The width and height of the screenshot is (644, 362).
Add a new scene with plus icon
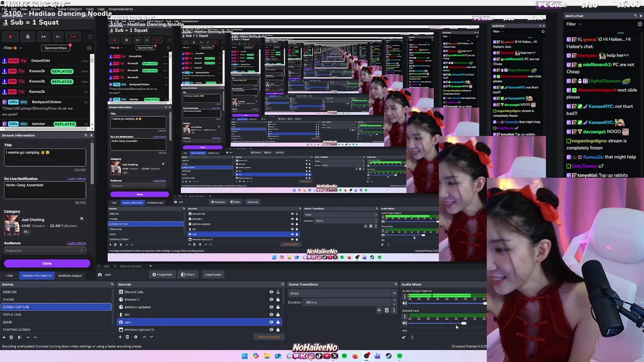pyautogui.click(x=5, y=337)
